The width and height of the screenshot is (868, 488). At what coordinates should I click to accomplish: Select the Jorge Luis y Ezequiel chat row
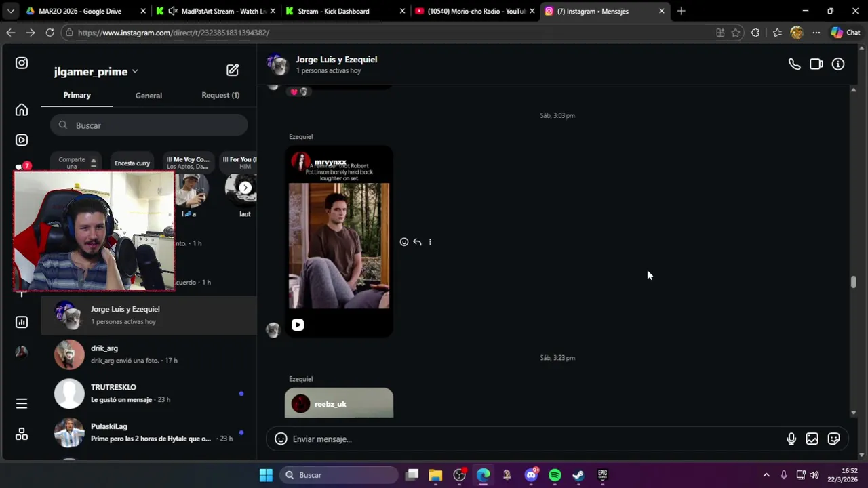149,315
